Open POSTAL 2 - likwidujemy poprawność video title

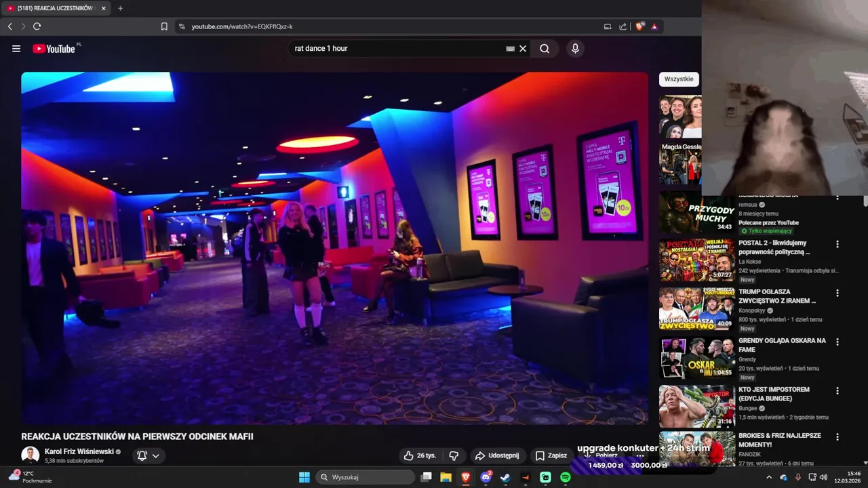775,247
